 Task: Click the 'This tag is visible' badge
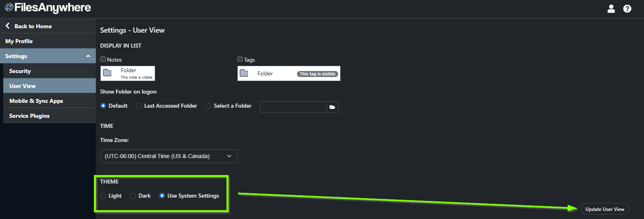click(x=318, y=74)
